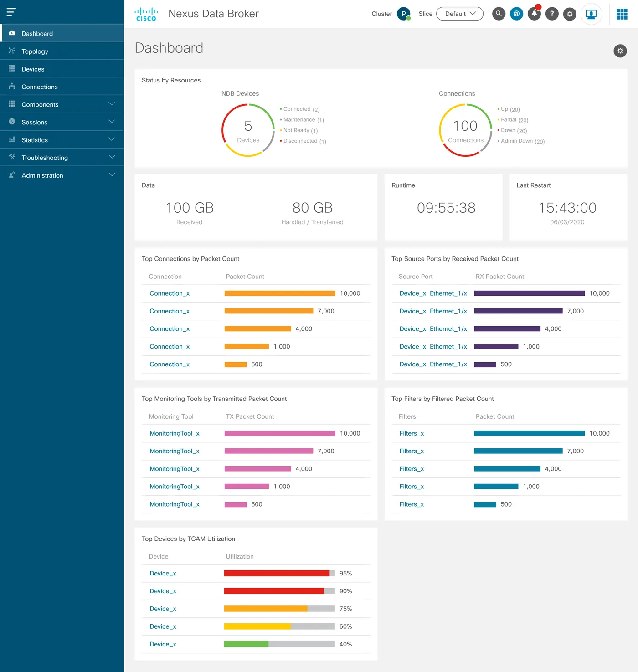Viewport: 638px width, 672px height.
Task: Select Dashboard in the sidebar
Action: (x=62, y=33)
